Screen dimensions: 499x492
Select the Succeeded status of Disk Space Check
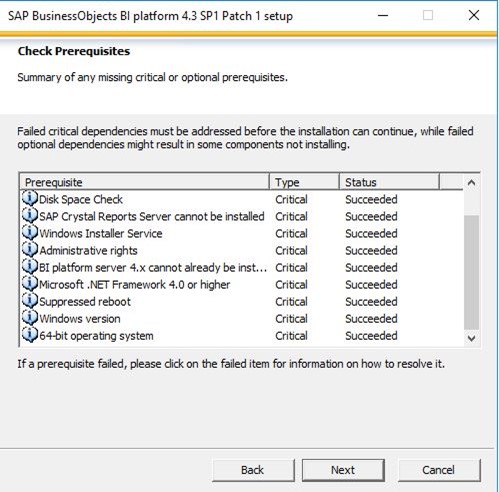point(371,199)
